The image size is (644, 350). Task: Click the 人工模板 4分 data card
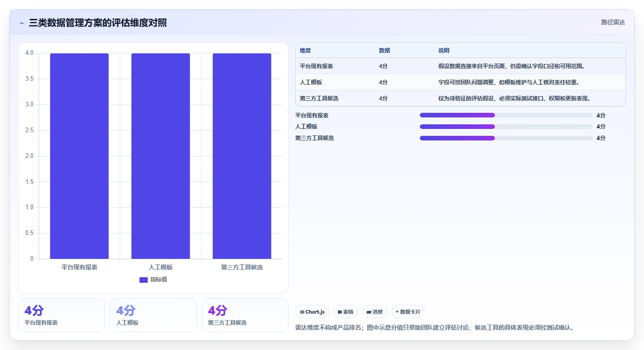[153, 315]
